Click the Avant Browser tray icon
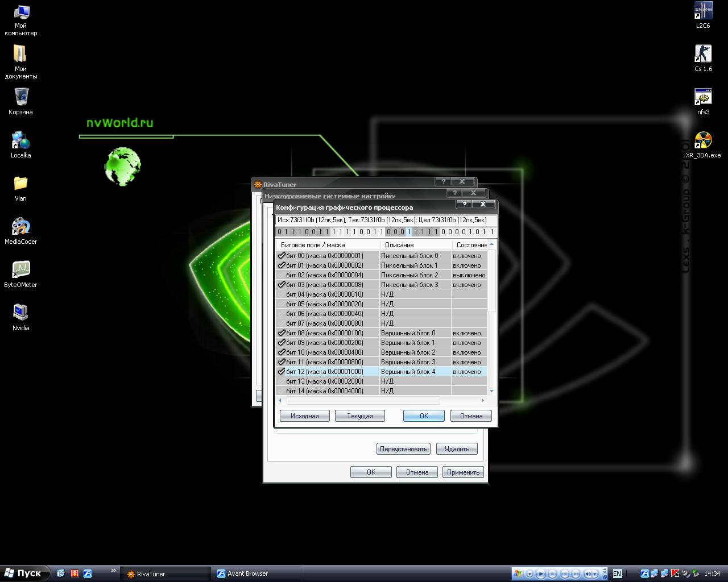This screenshot has width=728, height=582. point(644,573)
